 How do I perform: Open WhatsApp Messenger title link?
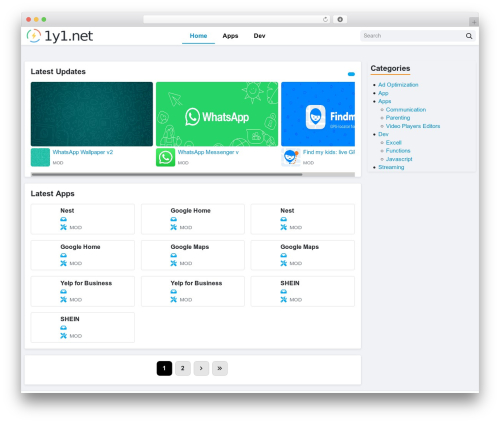click(208, 152)
